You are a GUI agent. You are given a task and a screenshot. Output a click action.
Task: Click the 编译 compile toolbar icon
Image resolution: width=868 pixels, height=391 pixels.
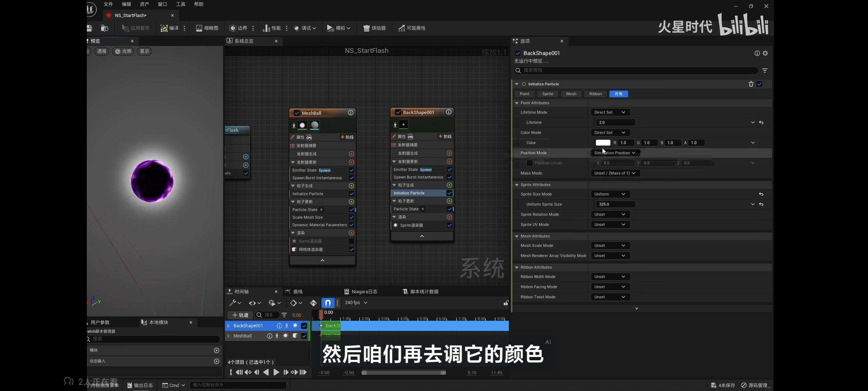(165, 28)
